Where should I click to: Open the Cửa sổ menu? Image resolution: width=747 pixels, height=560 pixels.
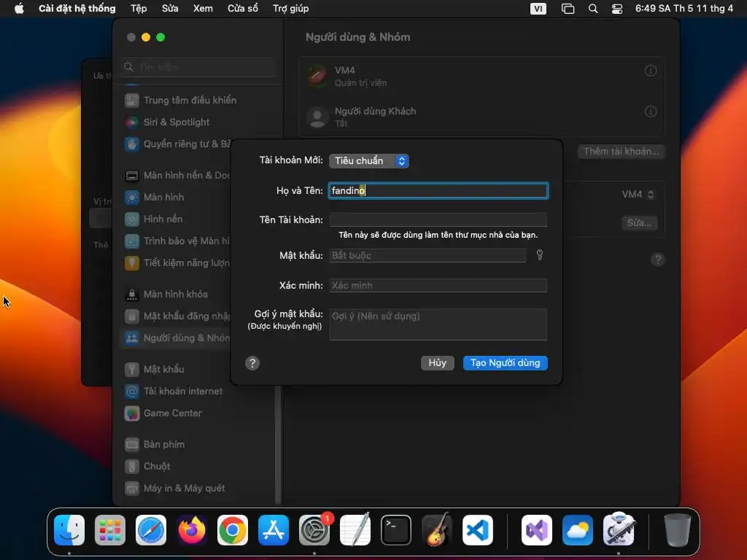(243, 9)
